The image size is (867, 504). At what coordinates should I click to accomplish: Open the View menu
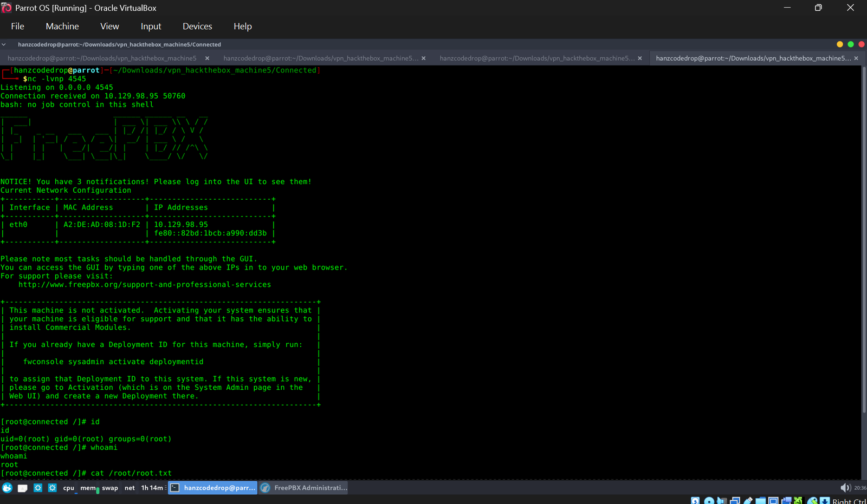[109, 26]
